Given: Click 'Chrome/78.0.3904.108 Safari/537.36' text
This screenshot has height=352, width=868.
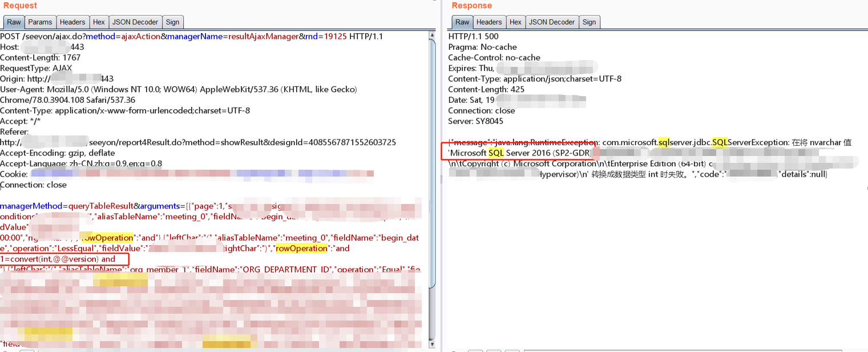Looking at the screenshot, I should pyautogui.click(x=67, y=100).
